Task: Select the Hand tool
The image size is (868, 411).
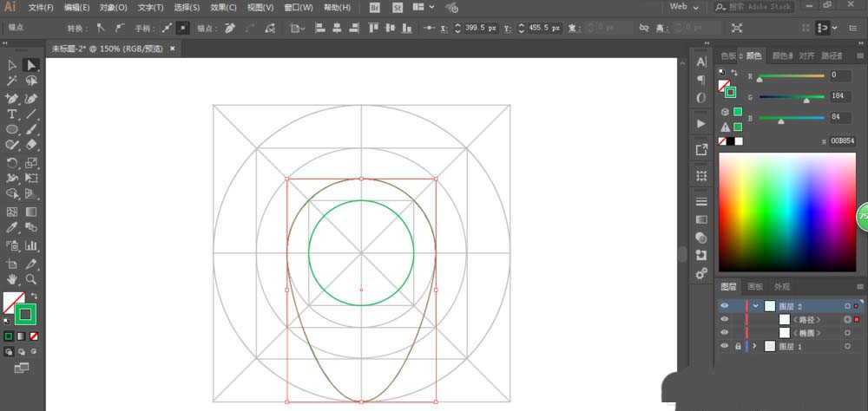Action: tap(12, 279)
